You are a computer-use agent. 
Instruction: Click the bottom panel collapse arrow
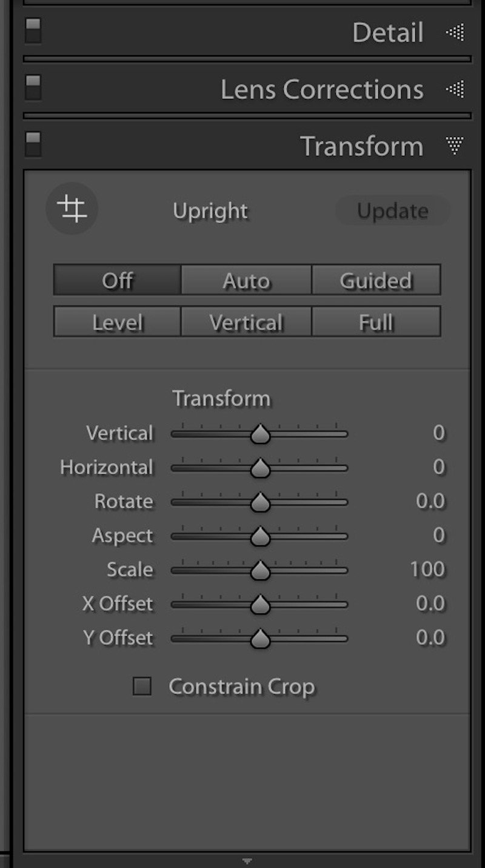247,861
